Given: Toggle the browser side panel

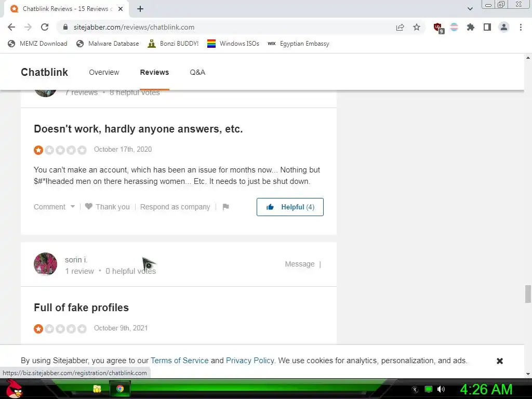Looking at the screenshot, I should (487, 27).
